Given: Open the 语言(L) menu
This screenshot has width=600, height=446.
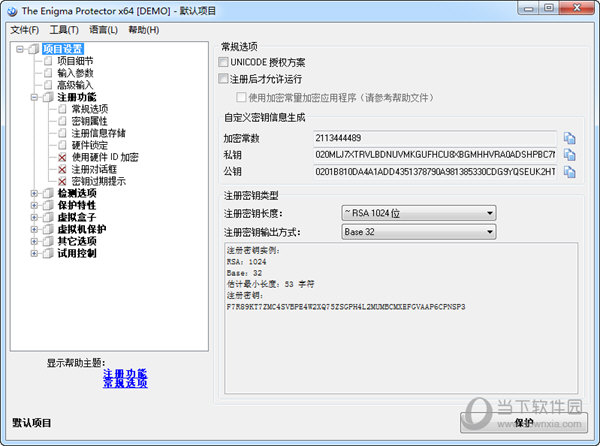Looking at the screenshot, I should click(x=103, y=30).
